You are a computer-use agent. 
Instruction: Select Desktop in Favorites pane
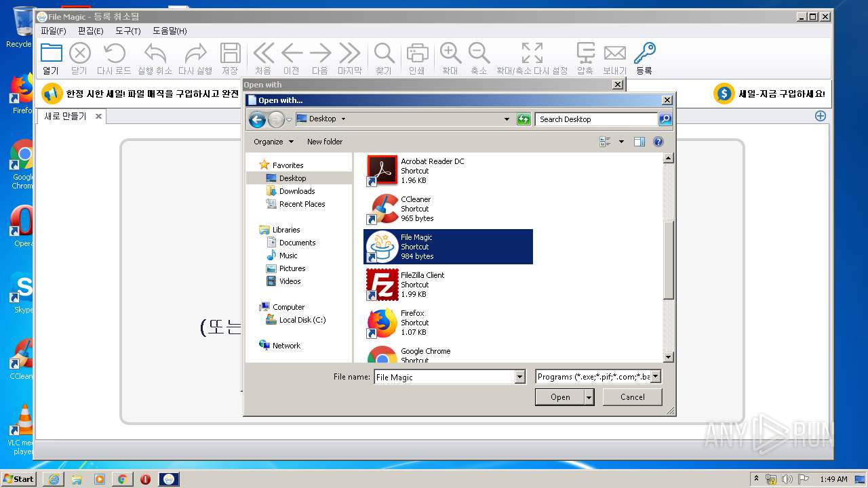(x=293, y=178)
